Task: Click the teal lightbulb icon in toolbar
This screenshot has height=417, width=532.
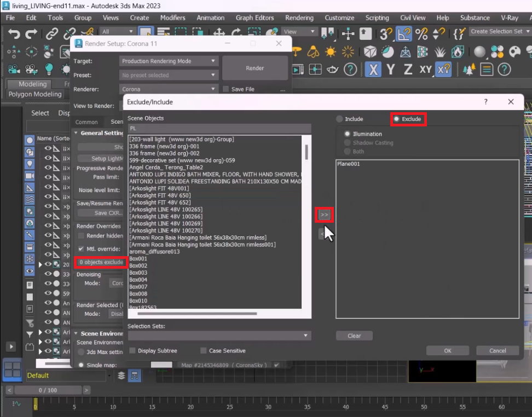Action: pyautogui.click(x=49, y=69)
